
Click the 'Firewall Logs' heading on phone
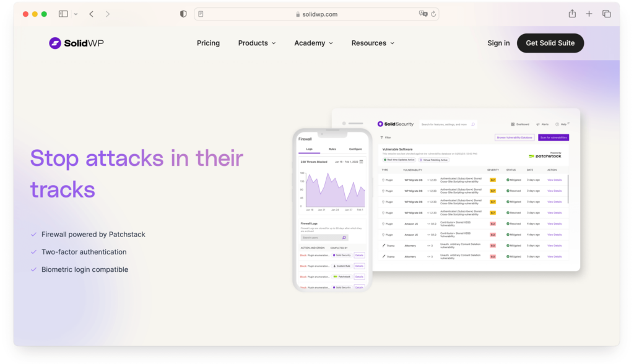pos(309,223)
